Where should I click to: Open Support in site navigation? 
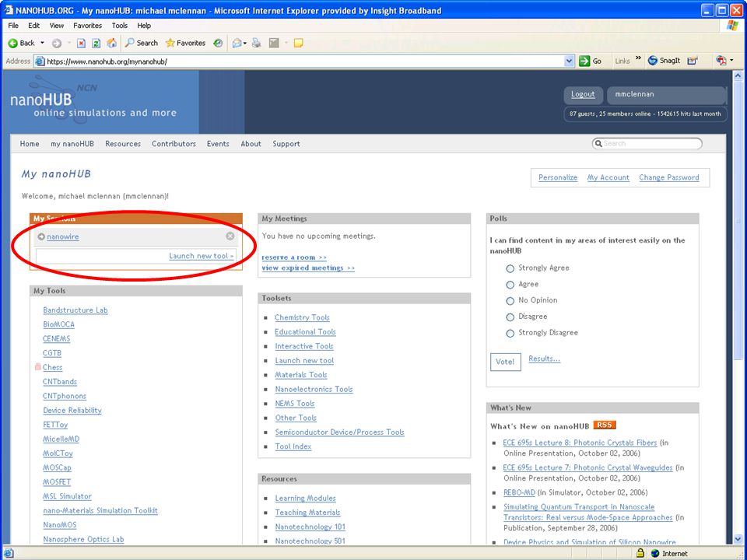[286, 144]
